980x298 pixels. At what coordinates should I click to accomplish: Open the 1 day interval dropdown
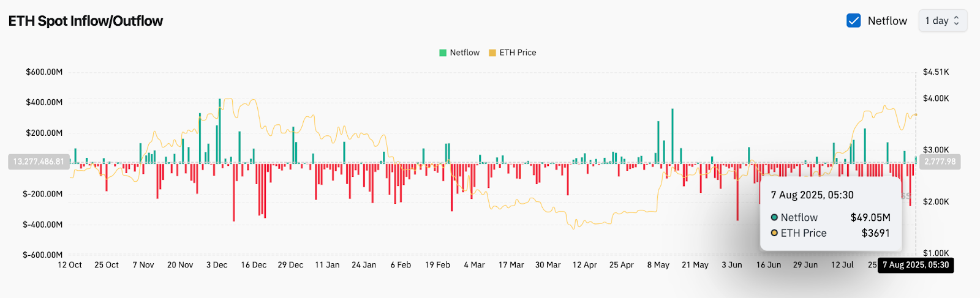tap(942, 21)
